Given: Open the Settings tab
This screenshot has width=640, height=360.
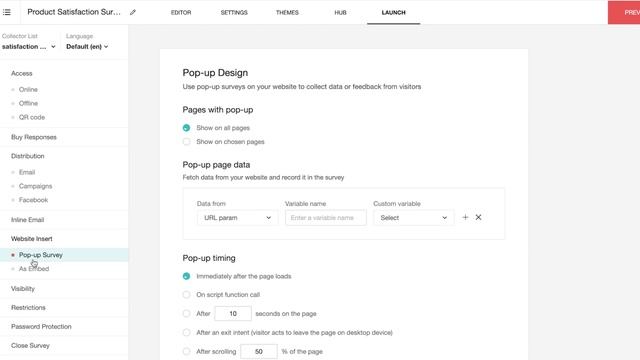Looking at the screenshot, I should tap(234, 13).
